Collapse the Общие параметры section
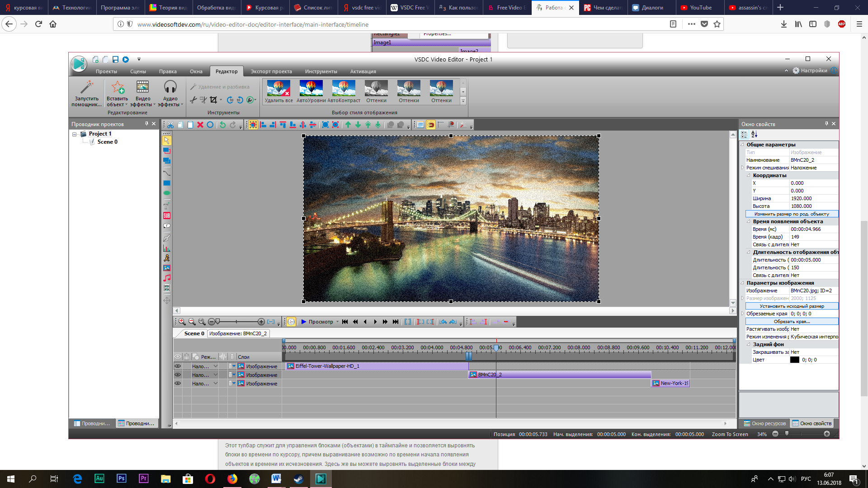Screen dimensions: 868x488 (x=742, y=145)
